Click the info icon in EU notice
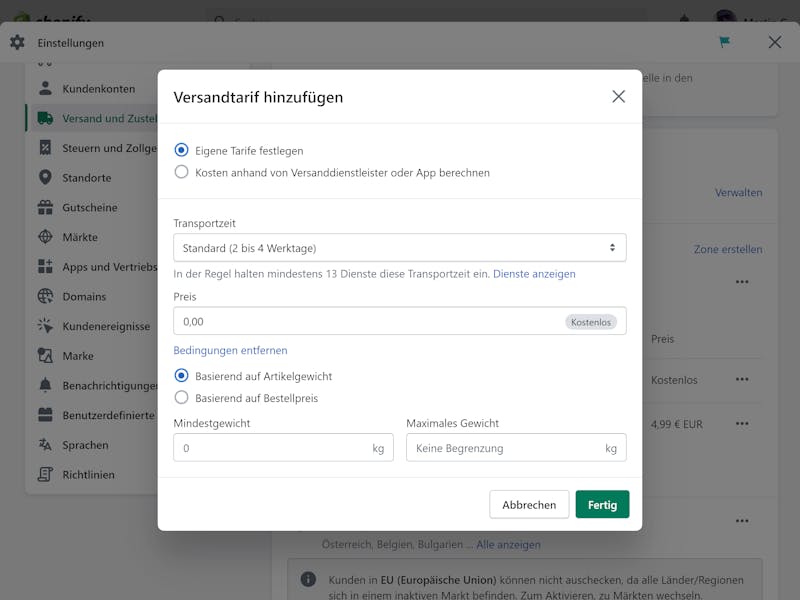The image size is (800, 600). [x=308, y=579]
